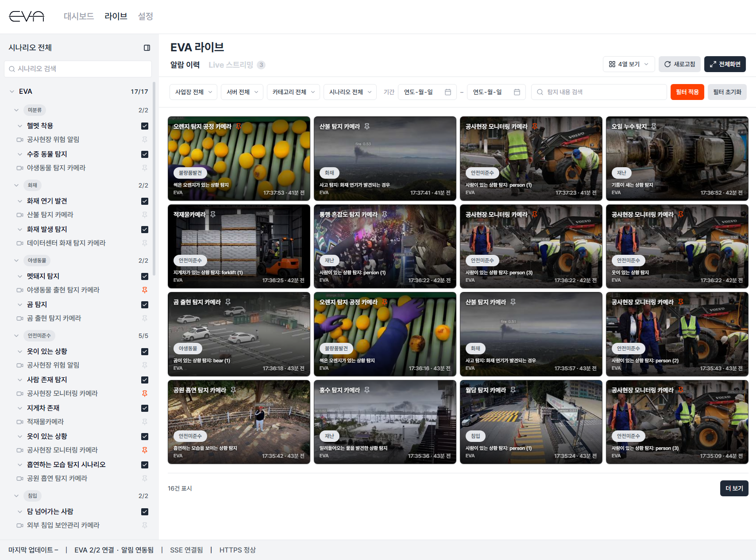Uncheck 사람 존재 탐지 checkbox
Screen dimensions: 756x560
[145, 380]
